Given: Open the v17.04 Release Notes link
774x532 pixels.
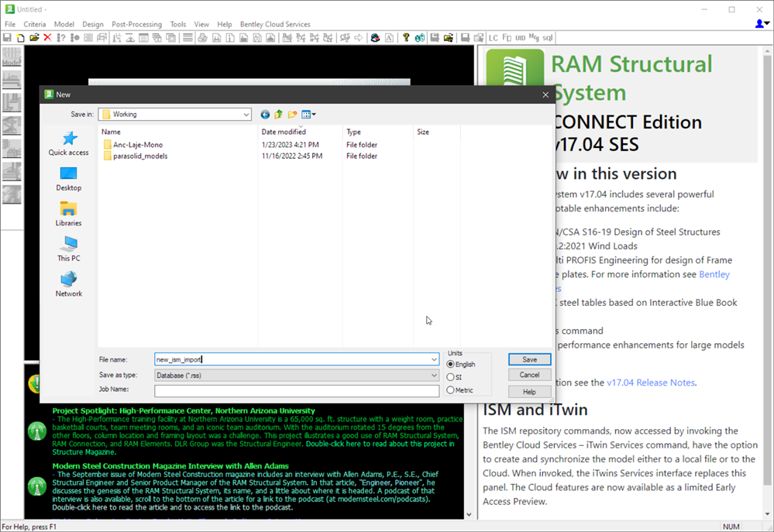Looking at the screenshot, I should click(x=651, y=383).
